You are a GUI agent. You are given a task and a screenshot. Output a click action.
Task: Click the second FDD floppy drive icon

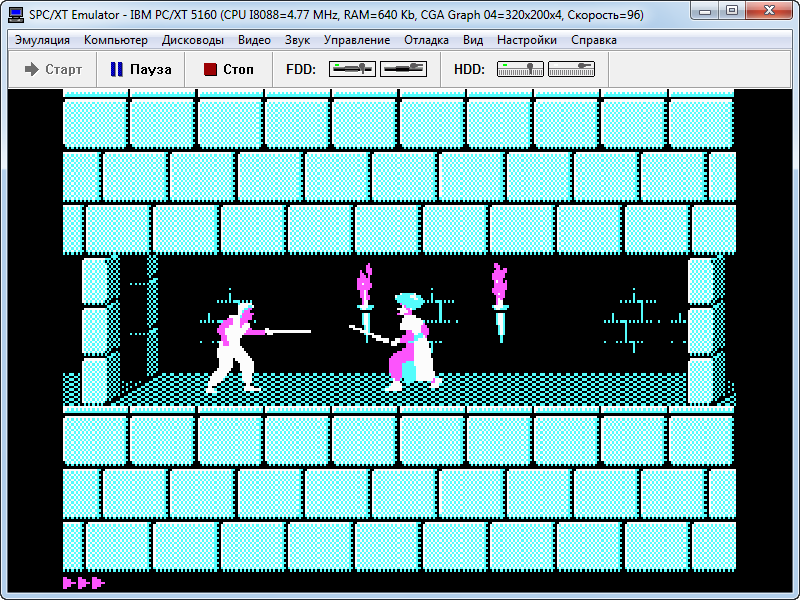click(402, 69)
